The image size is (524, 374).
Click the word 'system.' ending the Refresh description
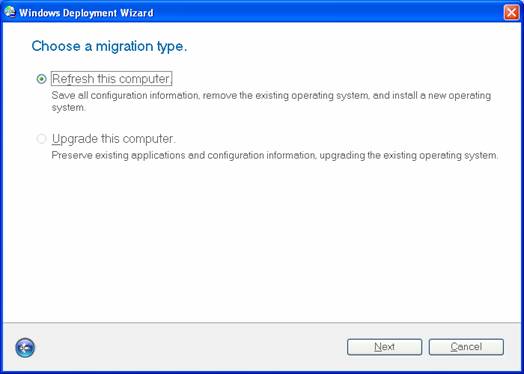coord(69,108)
